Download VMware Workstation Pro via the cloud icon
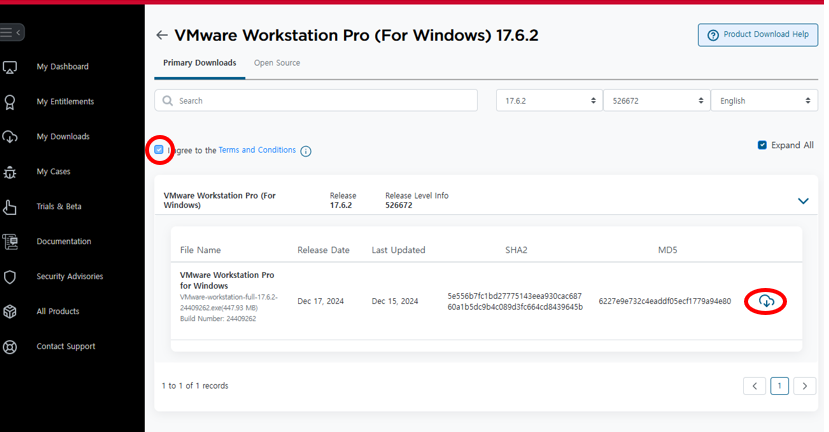829x432 pixels. click(766, 301)
